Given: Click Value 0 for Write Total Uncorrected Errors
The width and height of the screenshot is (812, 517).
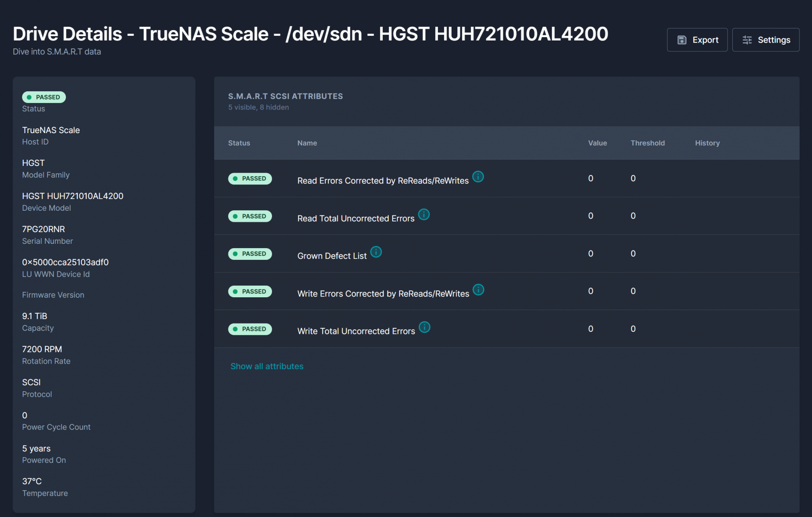Looking at the screenshot, I should point(590,329).
